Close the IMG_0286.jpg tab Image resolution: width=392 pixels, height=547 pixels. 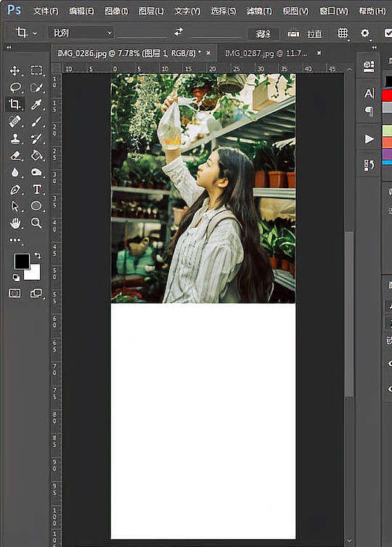click(x=208, y=53)
